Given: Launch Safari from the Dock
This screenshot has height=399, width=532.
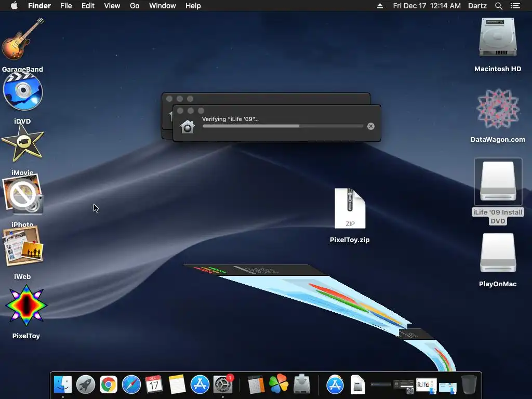Looking at the screenshot, I should point(131,385).
